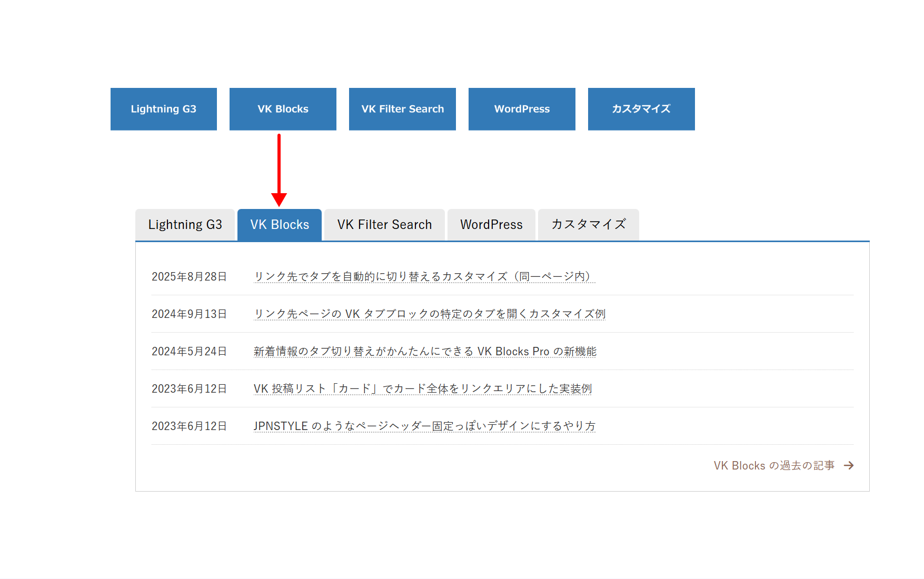
Task: Switch to the カスタマイズ tab
Action: coord(588,224)
